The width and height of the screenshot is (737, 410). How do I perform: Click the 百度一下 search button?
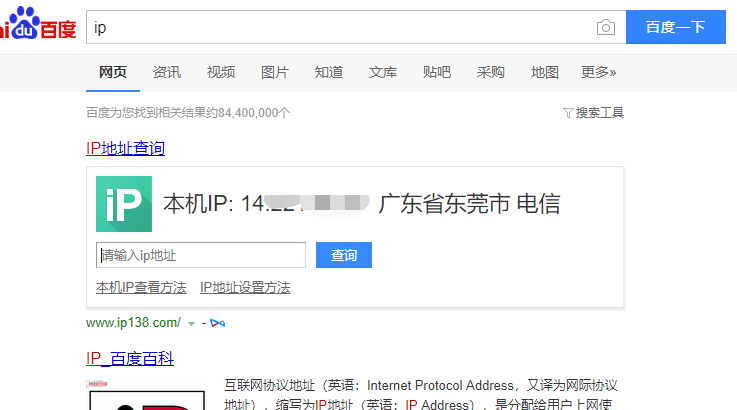(x=676, y=27)
